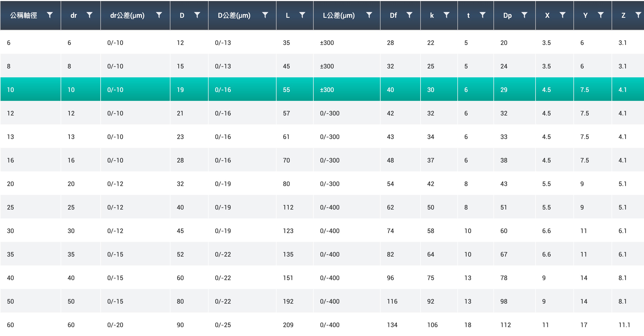The width and height of the screenshot is (644, 336).
Task: Click filter funnel on dr公差(μm) column
Action: pos(159,15)
